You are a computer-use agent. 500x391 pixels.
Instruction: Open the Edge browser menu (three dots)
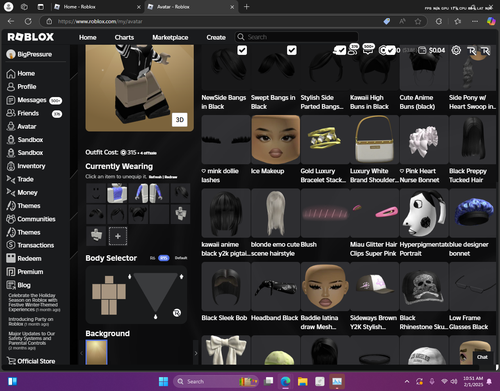[x=475, y=21]
